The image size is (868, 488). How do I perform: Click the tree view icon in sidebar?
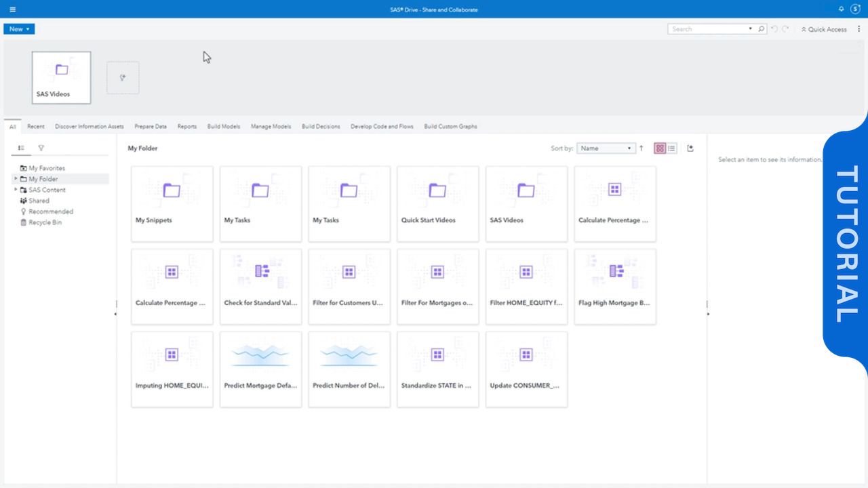pyautogui.click(x=21, y=148)
